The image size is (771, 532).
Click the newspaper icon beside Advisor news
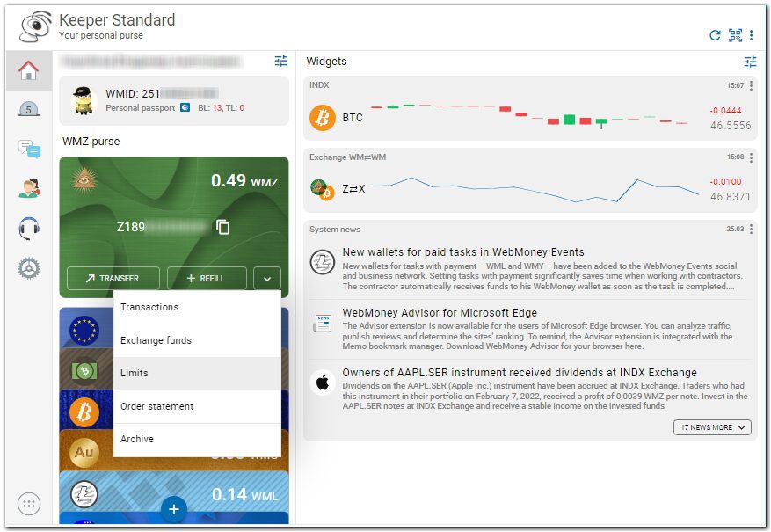(x=323, y=323)
